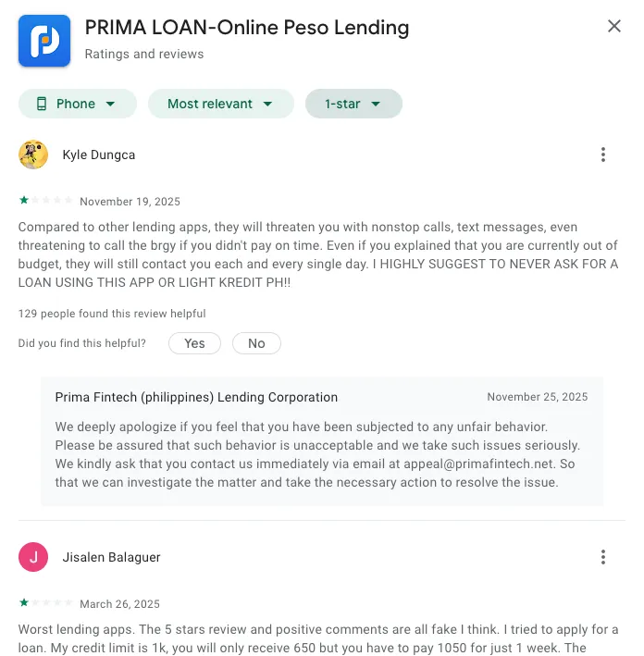Viewport: 644px width, 656px height.
Task: Click the dropdown arrow on 1-star chip
Action: [376, 104]
